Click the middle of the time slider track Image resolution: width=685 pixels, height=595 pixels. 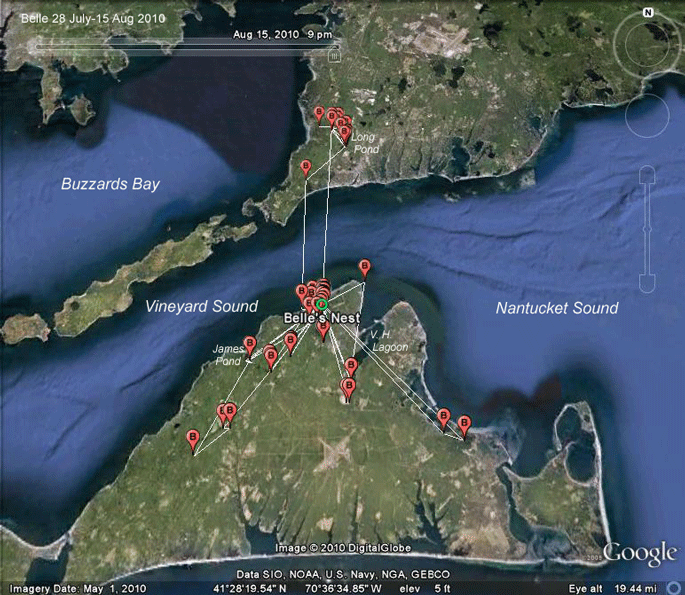tap(187, 47)
